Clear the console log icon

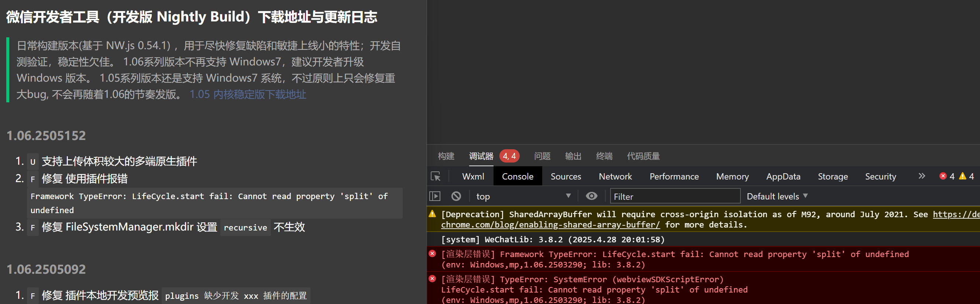tap(456, 196)
